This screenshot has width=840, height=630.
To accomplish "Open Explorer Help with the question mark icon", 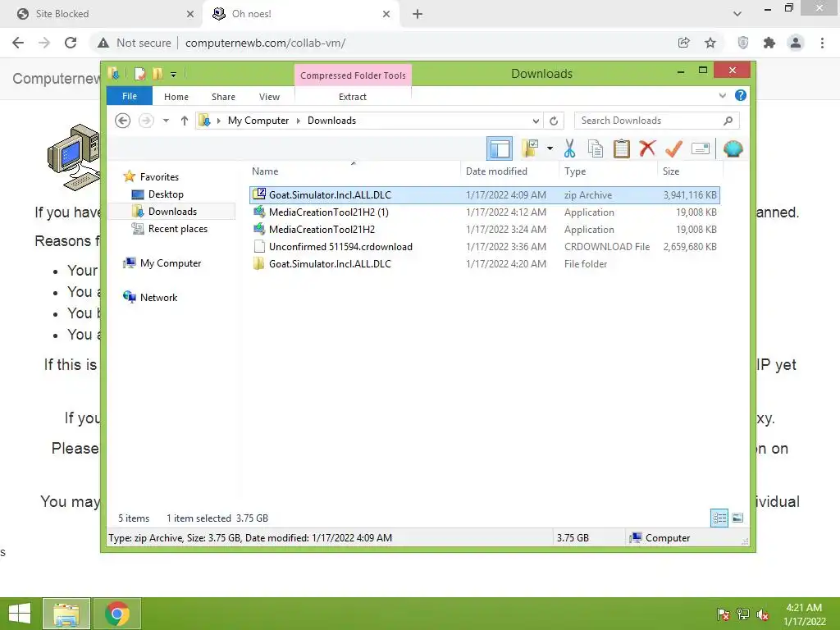I will click(x=741, y=95).
